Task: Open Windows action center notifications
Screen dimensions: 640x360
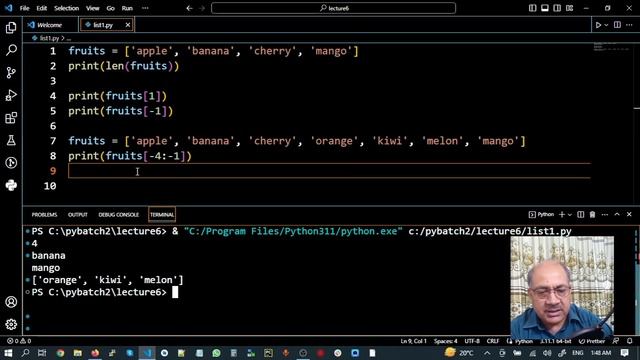Action: [x=624, y=353]
